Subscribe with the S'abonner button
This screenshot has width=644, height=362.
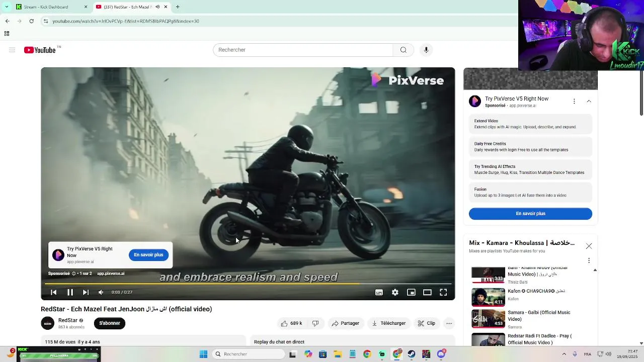[110, 323]
